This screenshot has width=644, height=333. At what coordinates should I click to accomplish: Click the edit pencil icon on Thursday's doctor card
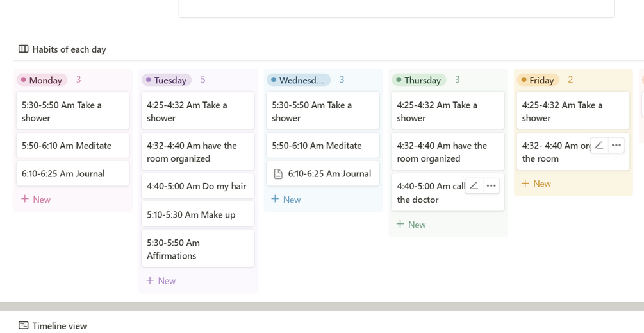(x=474, y=186)
